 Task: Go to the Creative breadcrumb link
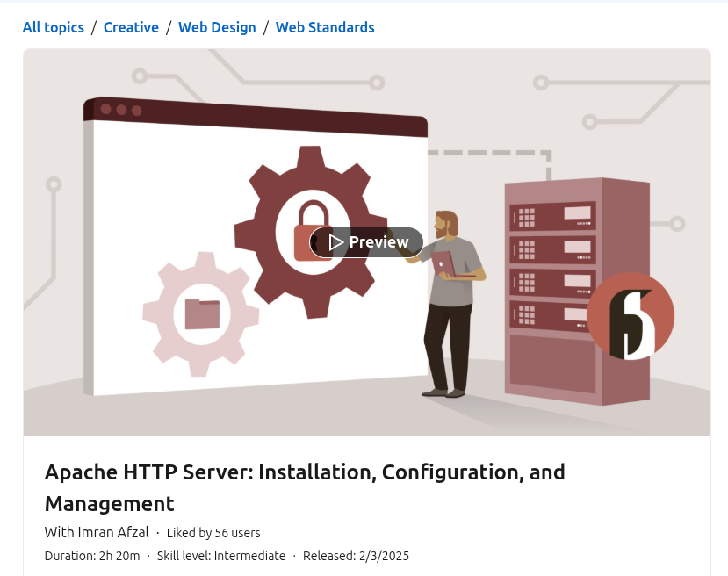(131, 27)
